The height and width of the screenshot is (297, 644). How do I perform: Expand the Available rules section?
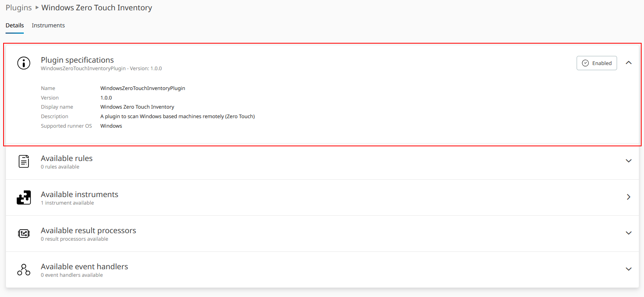click(629, 161)
